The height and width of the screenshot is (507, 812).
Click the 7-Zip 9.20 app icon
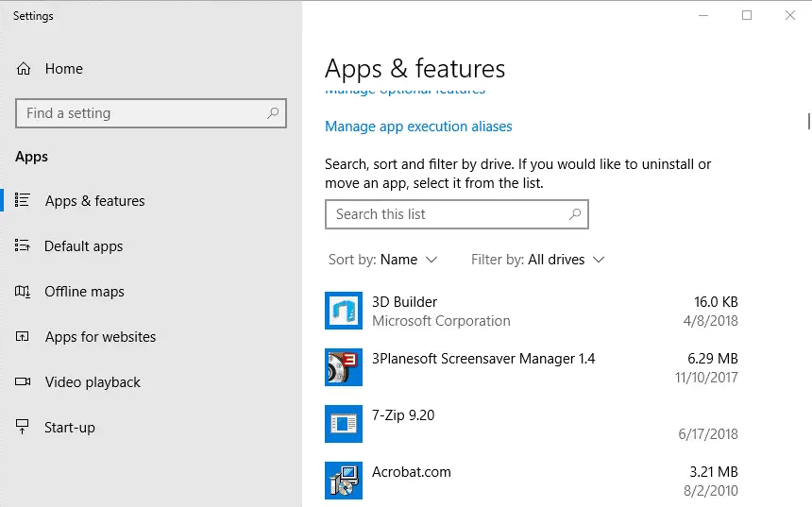[x=344, y=424]
